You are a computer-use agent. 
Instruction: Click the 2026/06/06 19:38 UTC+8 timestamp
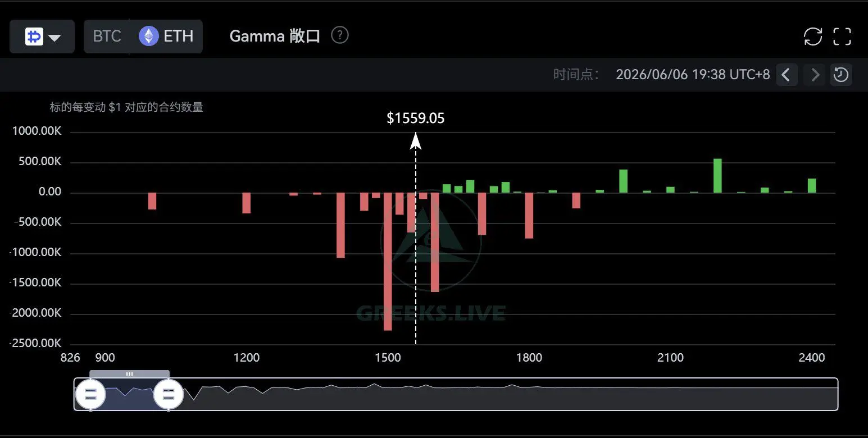point(693,74)
